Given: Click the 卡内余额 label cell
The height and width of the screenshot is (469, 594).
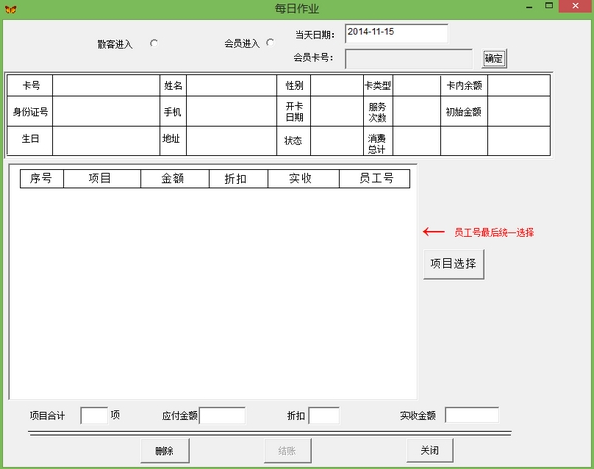Looking at the screenshot, I should pos(464,85).
